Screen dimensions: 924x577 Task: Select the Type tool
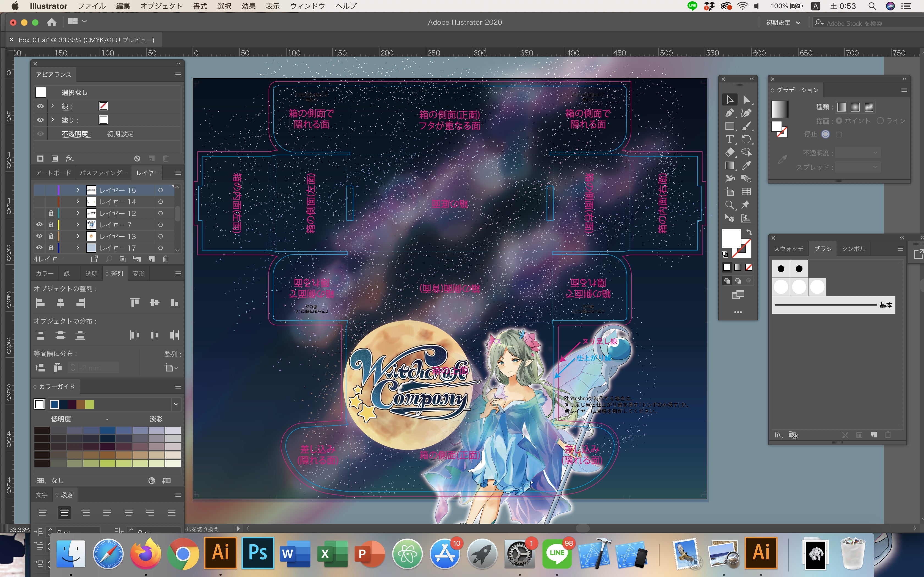click(729, 139)
